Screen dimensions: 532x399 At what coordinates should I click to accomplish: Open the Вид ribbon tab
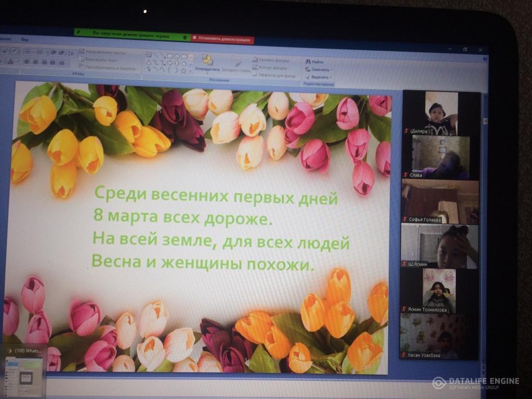(25, 39)
